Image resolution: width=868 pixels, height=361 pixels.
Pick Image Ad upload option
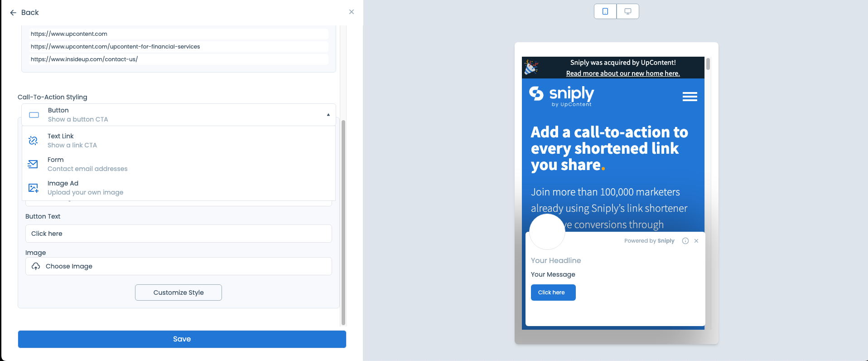click(x=178, y=188)
